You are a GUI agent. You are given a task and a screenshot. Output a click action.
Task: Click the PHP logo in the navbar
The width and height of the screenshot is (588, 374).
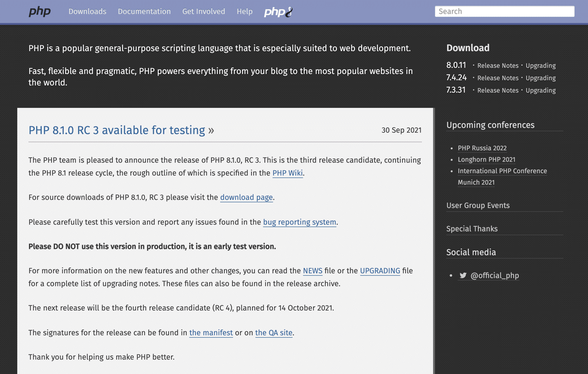[x=40, y=11]
